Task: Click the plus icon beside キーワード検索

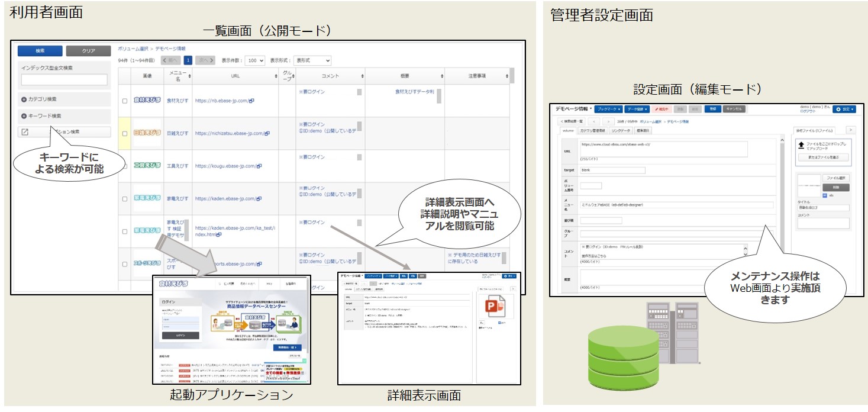Action: click(24, 116)
